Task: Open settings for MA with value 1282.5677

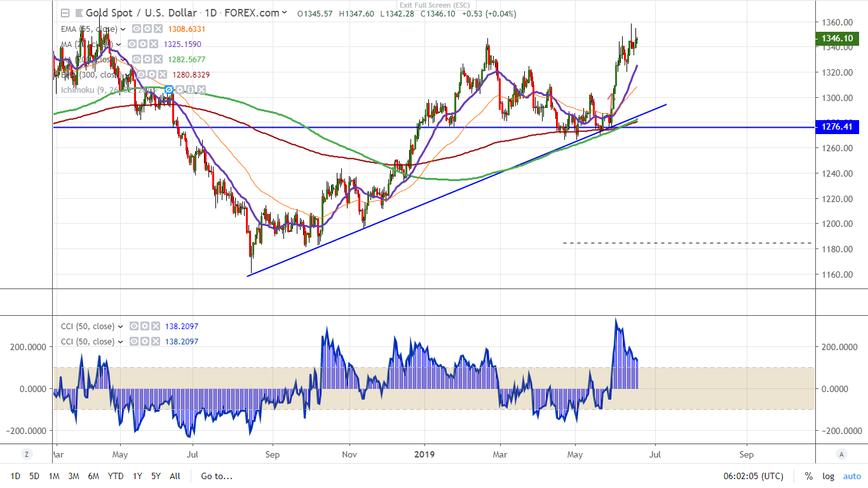Action: coord(147,60)
